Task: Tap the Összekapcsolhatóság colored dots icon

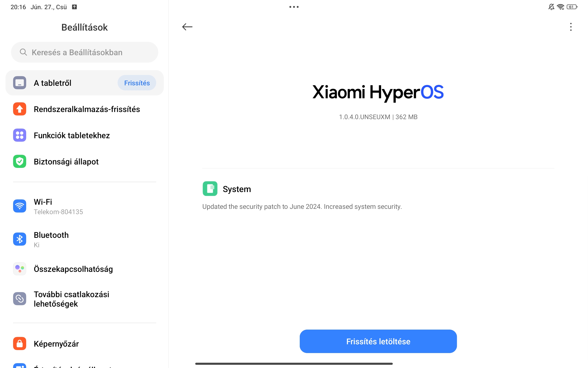Action: click(x=20, y=269)
